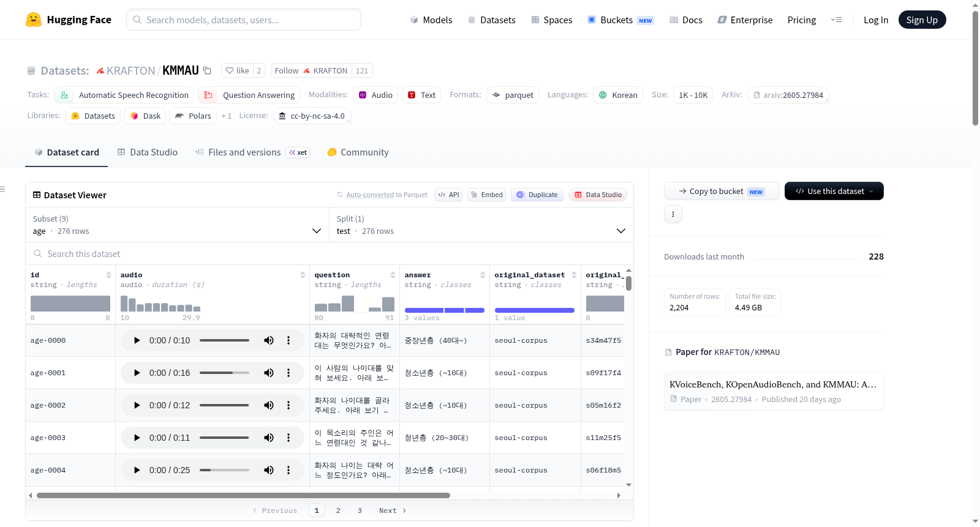
Task: Duplicate the dataset
Action: 537,195
